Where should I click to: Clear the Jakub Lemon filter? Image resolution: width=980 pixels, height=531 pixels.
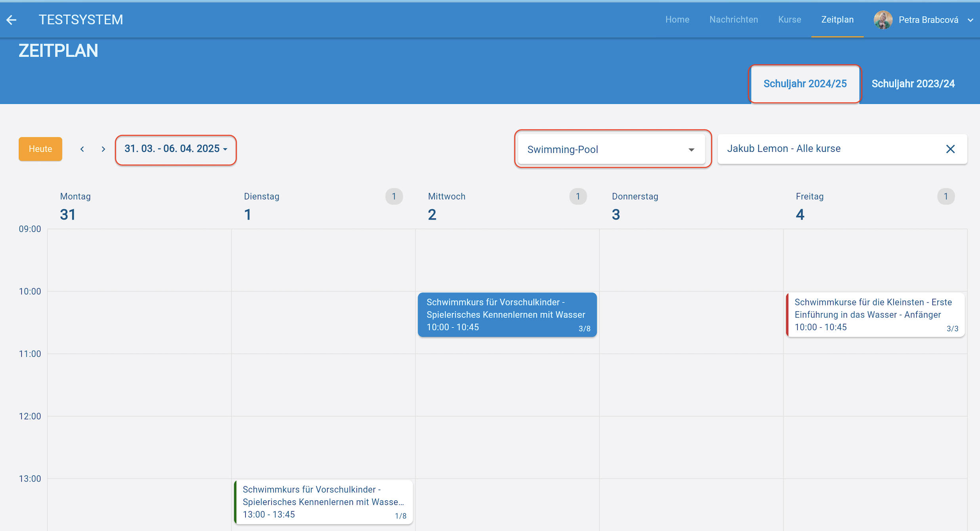click(x=950, y=149)
